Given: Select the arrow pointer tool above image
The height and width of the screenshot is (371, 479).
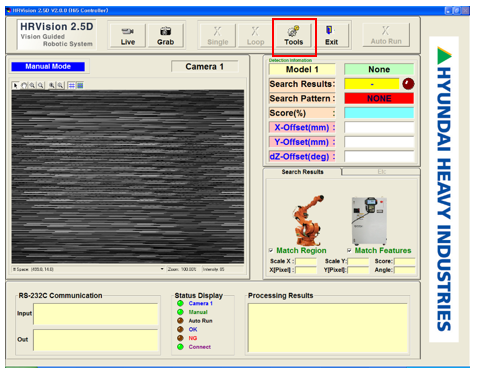Looking at the screenshot, I should tap(15, 85).
